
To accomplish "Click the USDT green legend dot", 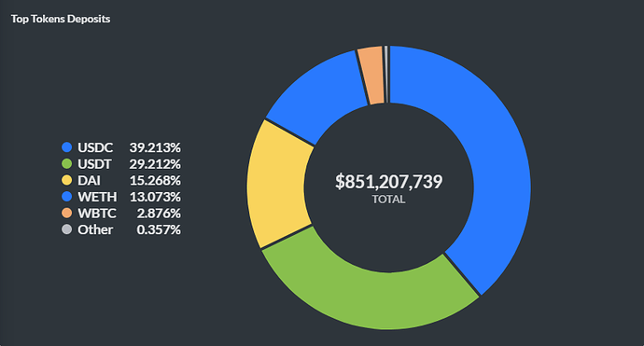I will click(66, 164).
